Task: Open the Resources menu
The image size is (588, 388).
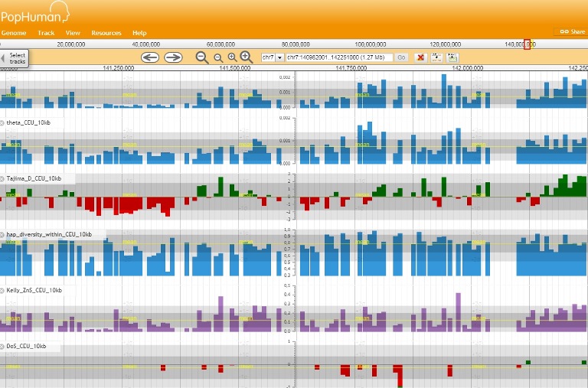Action: (x=106, y=33)
